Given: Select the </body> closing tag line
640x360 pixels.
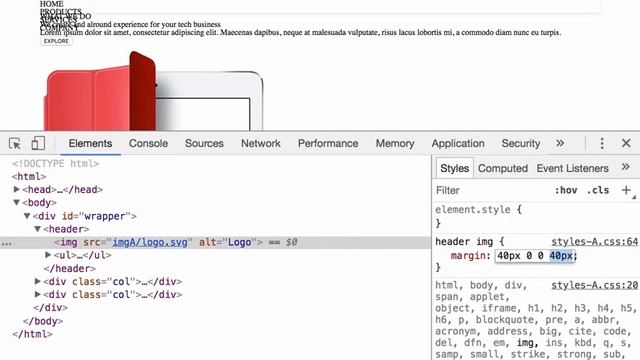Looking at the screenshot, I should [43, 321].
